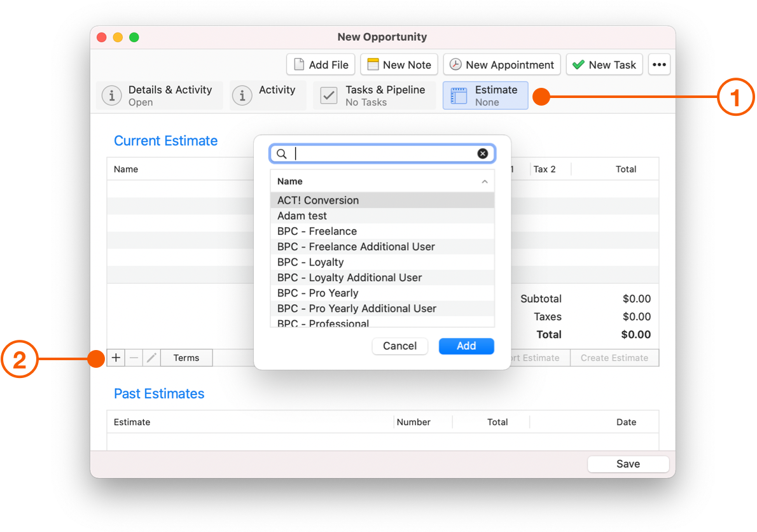Screen dimensions: 757x532
Task: Select the ACT! Conversion row
Action: 382,200
